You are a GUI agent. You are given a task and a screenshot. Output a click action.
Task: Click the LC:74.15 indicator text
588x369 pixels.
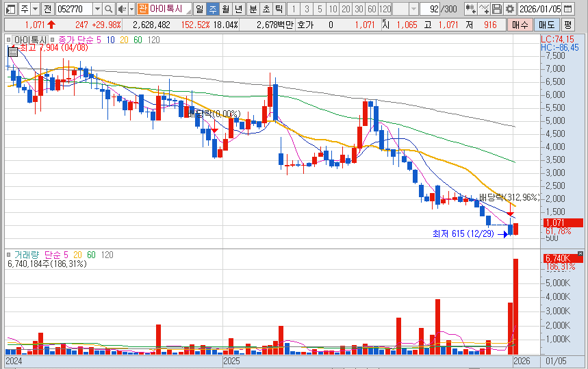[x=557, y=40]
